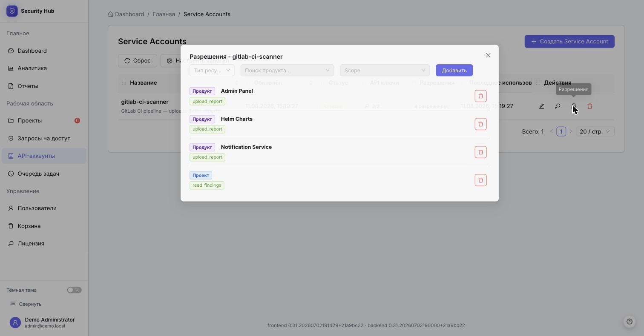Viewport: 644px width, 336px height.
Task: Open Очередь задач
Action: click(x=44, y=174)
